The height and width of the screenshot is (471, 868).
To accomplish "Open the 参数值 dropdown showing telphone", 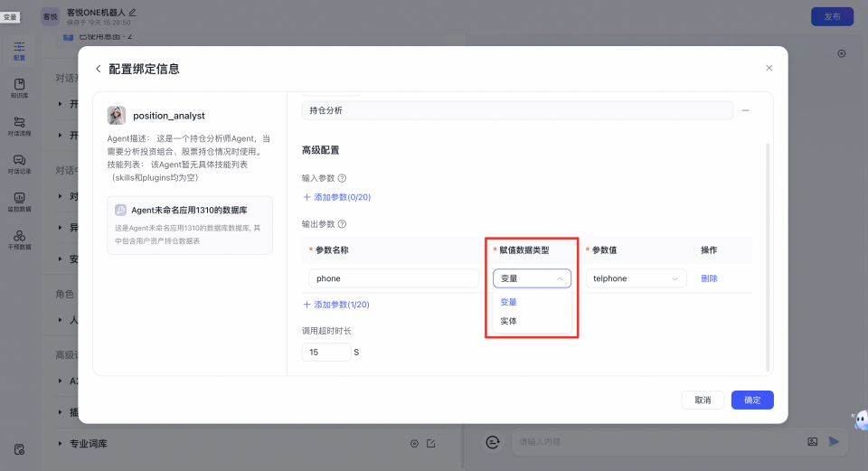I will point(636,278).
